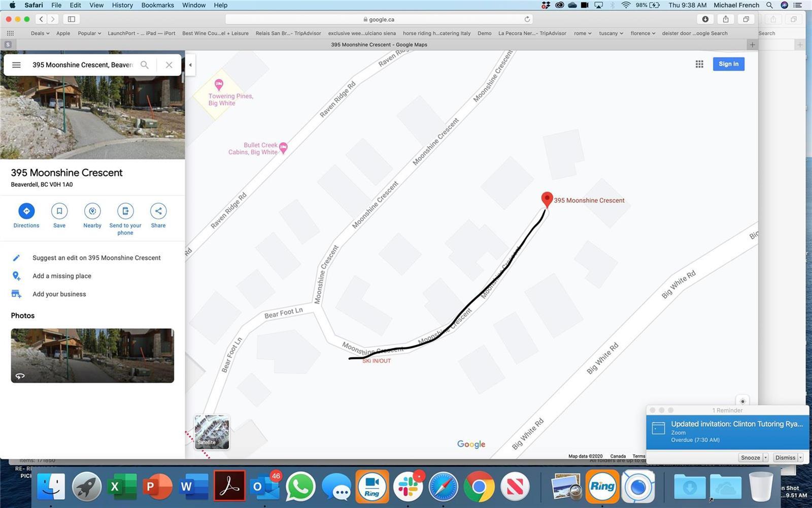Open the Snooze options dropdown arrow

(765, 458)
